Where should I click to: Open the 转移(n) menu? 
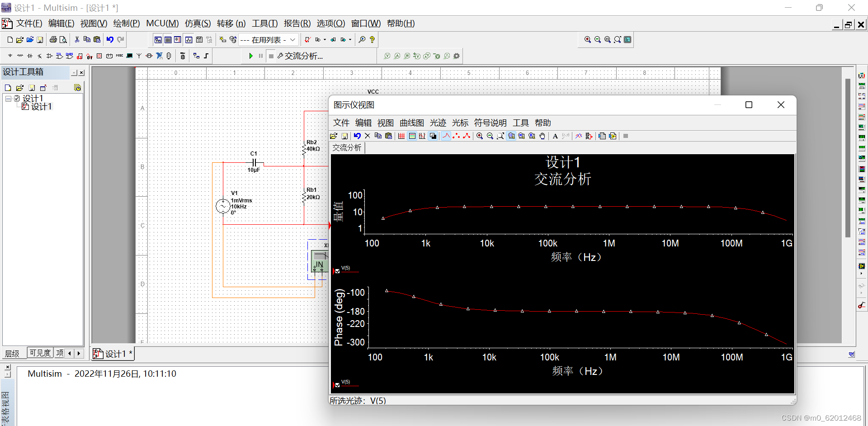[231, 24]
